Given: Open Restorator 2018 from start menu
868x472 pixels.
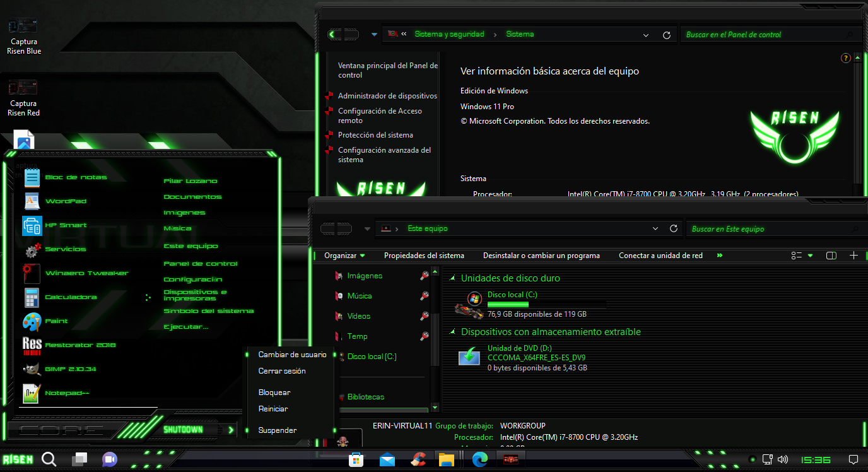Looking at the screenshot, I should [x=69, y=345].
